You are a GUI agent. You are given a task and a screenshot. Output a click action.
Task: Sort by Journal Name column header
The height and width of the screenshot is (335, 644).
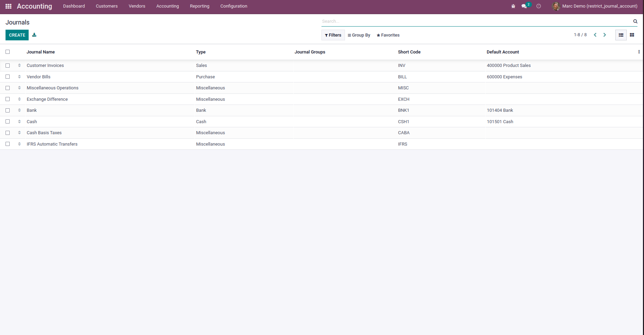tap(41, 52)
